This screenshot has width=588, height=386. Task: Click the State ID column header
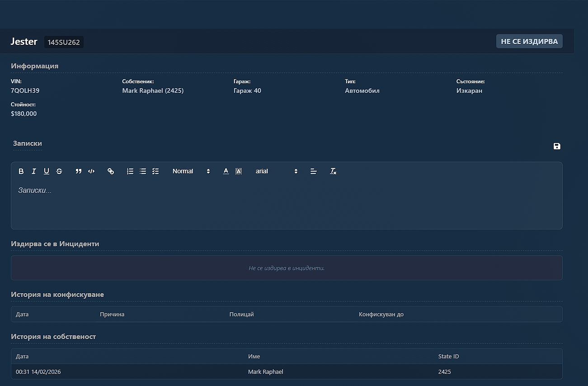[448, 356]
